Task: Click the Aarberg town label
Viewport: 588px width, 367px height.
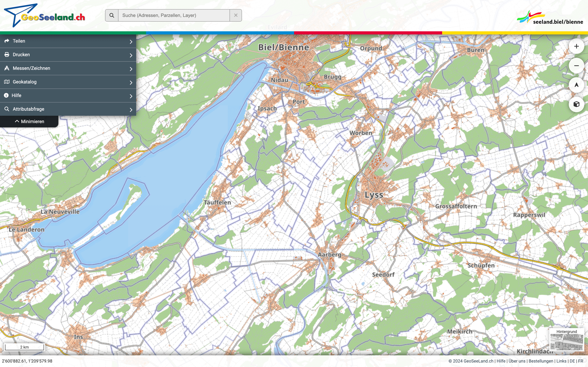Action: [x=329, y=255]
